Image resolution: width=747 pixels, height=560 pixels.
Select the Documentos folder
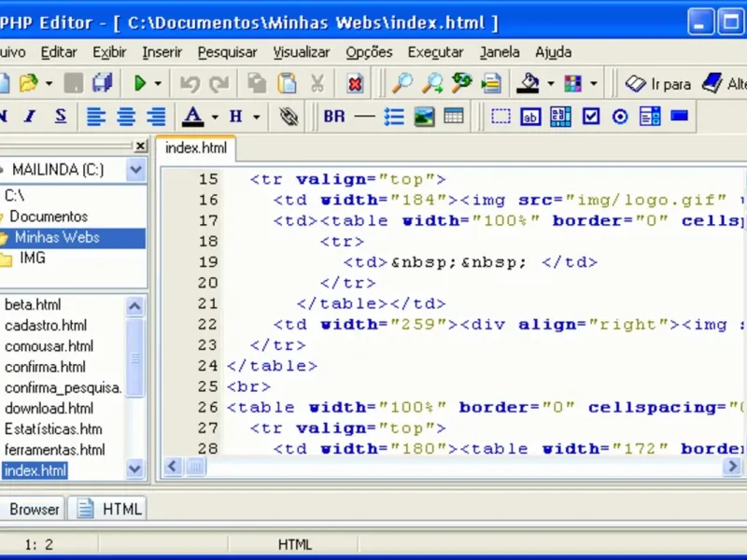pos(49,217)
